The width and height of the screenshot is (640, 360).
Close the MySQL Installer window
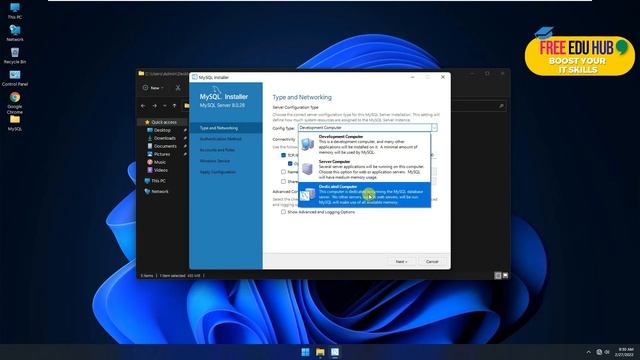point(443,77)
